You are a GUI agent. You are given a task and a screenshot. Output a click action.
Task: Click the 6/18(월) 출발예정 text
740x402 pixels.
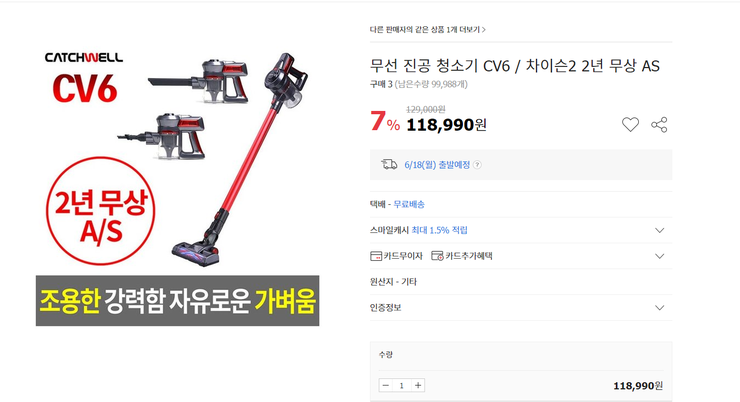[437, 165]
